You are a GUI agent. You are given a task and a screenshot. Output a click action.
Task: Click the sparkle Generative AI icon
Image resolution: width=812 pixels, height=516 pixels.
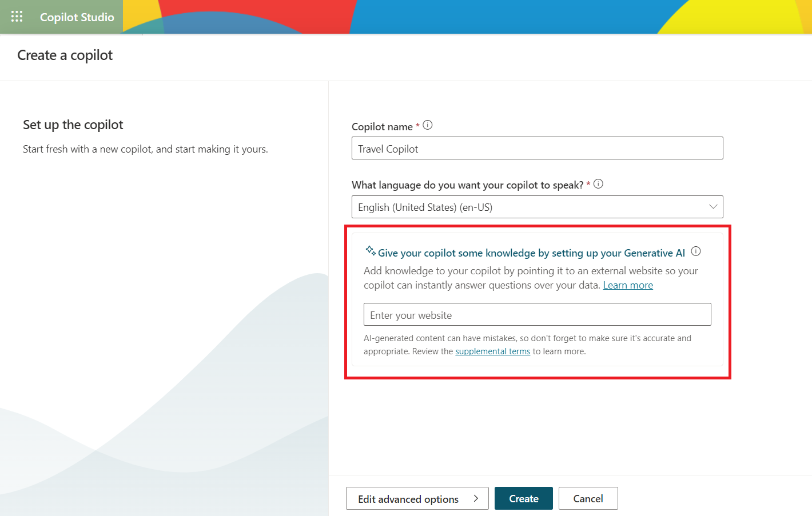[371, 251]
